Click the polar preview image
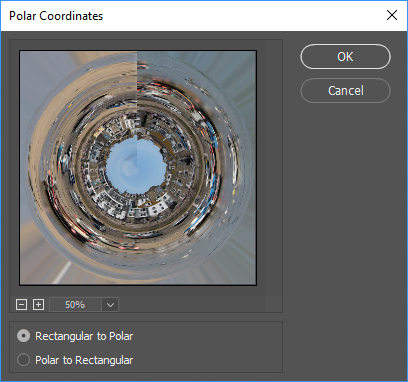The width and height of the screenshot is (408, 382). (x=138, y=168)
